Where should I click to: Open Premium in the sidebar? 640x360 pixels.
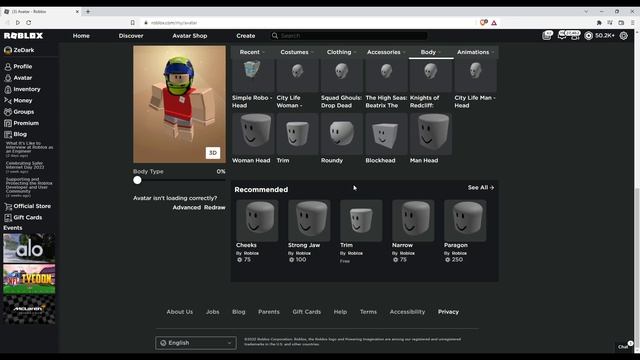pyautogui.click(x=21, y=123)
